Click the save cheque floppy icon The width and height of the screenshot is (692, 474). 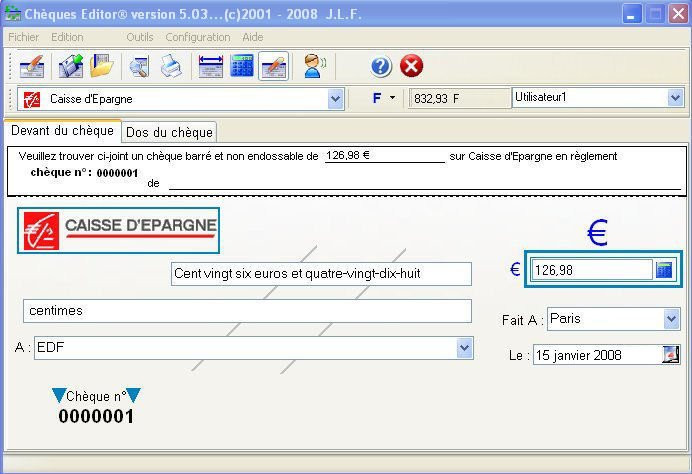point(71,66)
